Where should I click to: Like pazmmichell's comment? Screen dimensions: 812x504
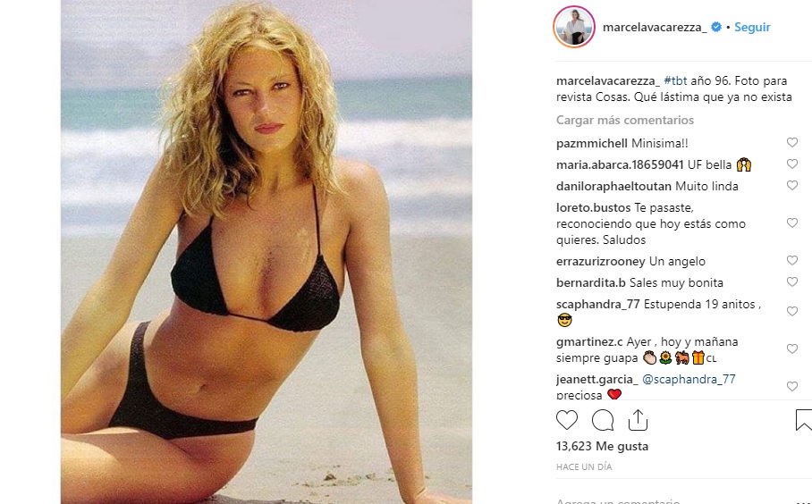[x=791, y=142]
